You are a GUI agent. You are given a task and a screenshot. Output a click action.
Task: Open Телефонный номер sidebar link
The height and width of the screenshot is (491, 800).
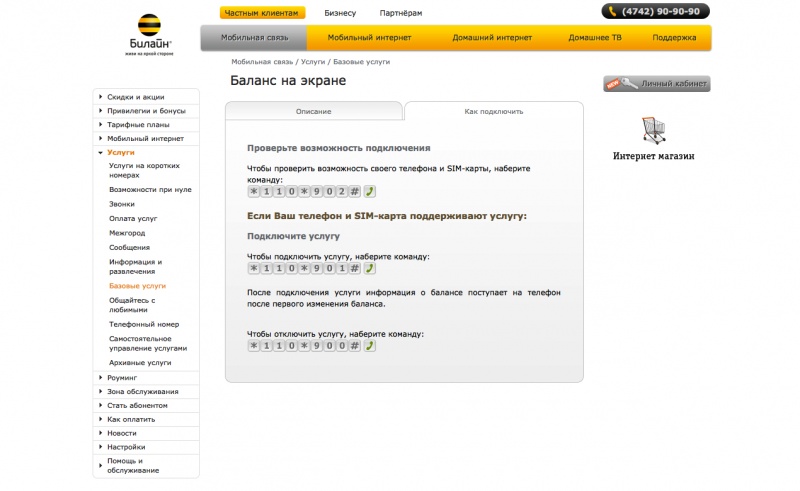(144, 324)
